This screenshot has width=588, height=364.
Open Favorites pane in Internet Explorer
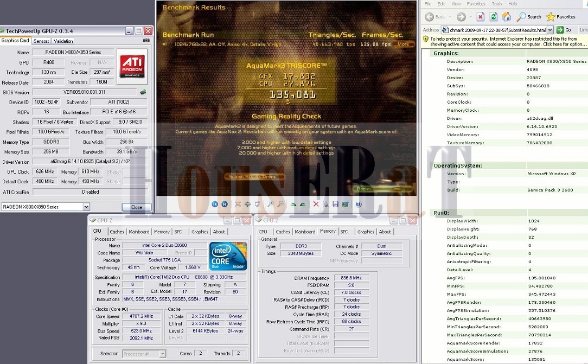561,16
